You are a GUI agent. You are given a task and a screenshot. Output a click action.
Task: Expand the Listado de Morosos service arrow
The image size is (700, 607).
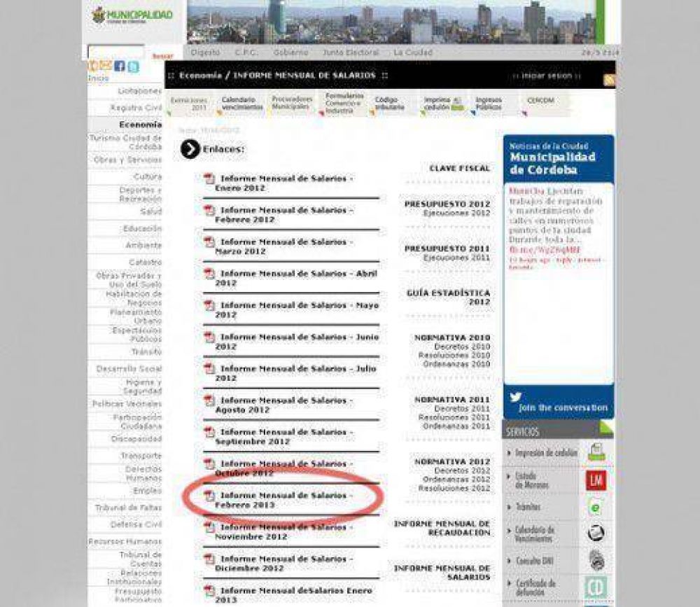[x=510, y=476]
